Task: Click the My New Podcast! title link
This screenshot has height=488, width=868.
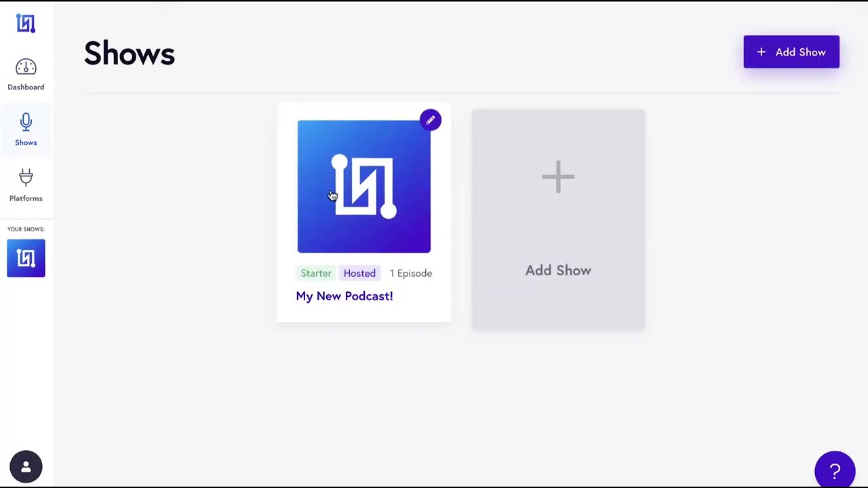Action: point(344,296)
